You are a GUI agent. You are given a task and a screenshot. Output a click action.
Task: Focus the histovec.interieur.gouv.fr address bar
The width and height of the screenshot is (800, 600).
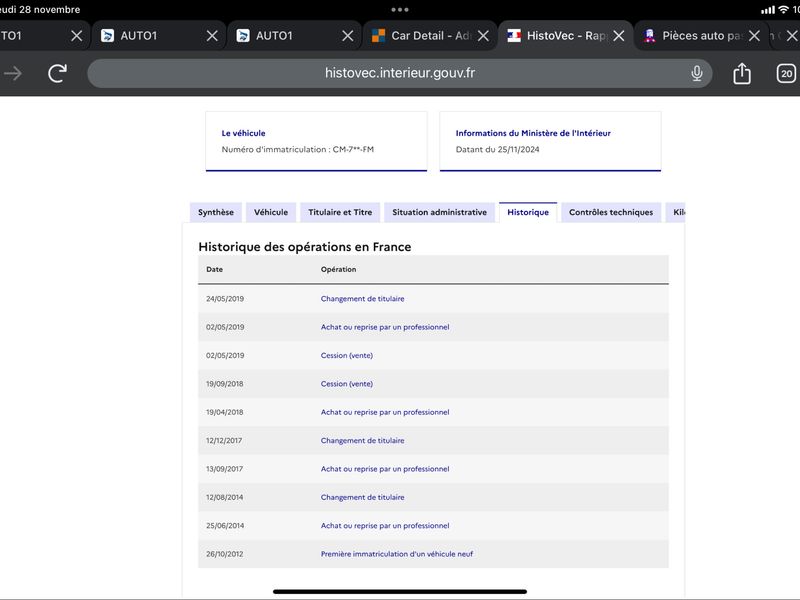click(x=399, y=73)
